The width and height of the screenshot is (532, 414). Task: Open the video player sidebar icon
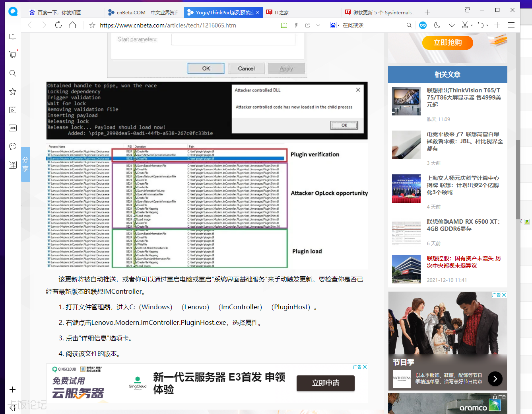13,110
